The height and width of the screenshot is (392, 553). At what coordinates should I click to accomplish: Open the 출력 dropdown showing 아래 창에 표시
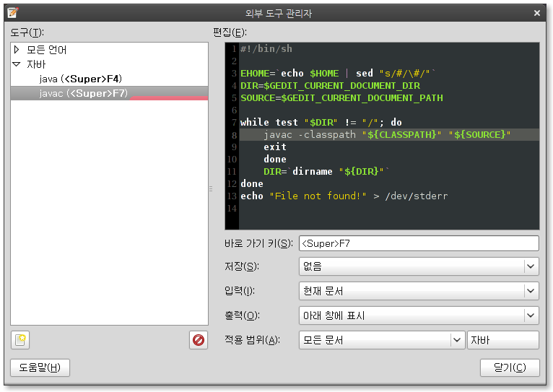coord(419,315)
